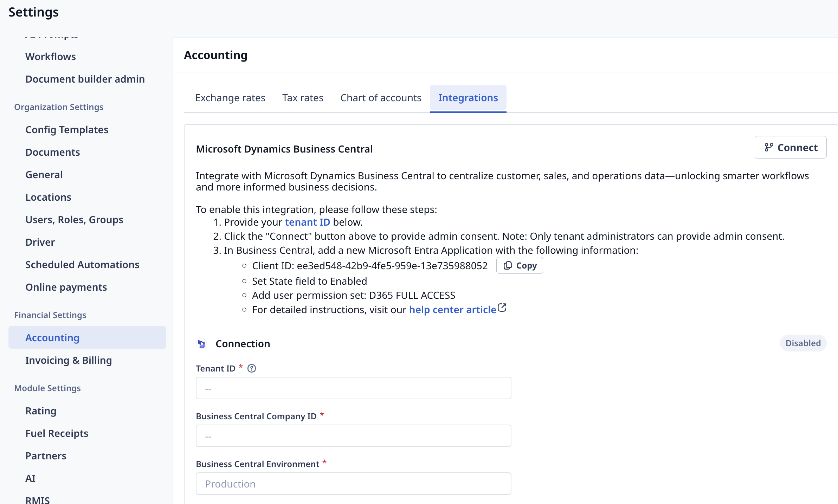Screen dimensions: 838x504
Task: Open Document builder admin settings
Action: (x=85, y=79)
